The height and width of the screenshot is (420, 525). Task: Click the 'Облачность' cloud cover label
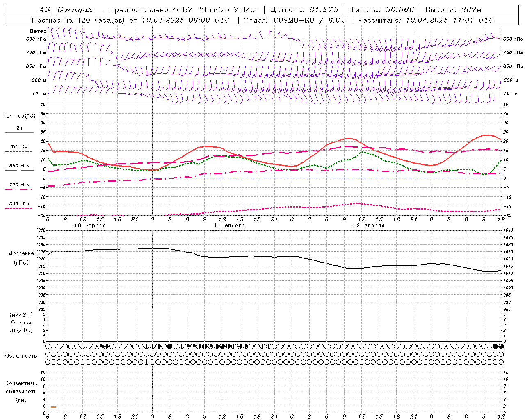tap(21, 356)
